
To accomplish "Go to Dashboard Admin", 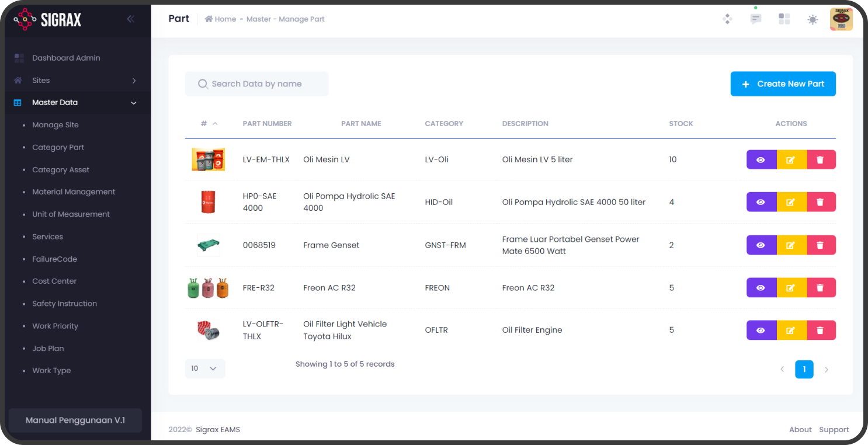I will (66, 58).
